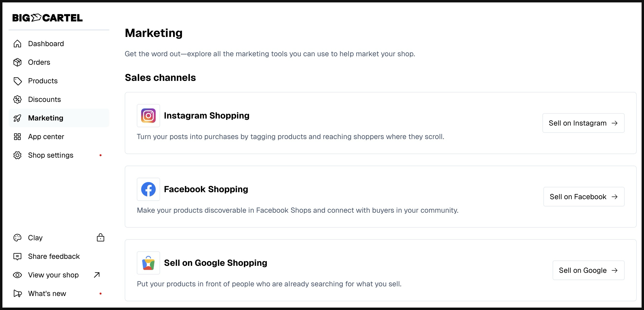This screenshot has height=310, width=644.
Task: Click the Orders box icon
Action: [x=17, y=62]
